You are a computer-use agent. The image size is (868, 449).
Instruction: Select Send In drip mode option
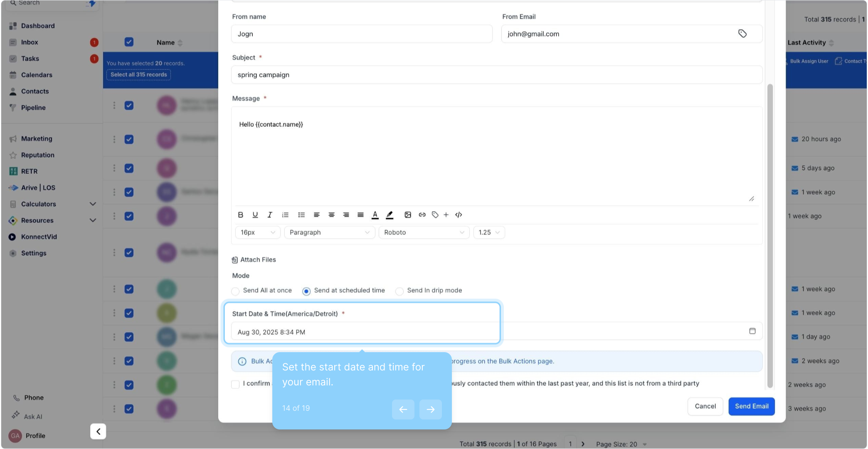399,291
